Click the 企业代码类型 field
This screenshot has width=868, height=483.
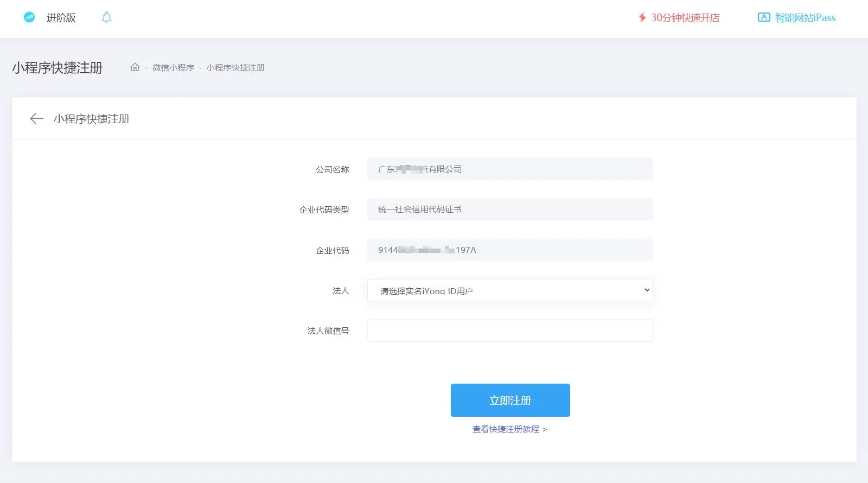[x=510, y=209]
